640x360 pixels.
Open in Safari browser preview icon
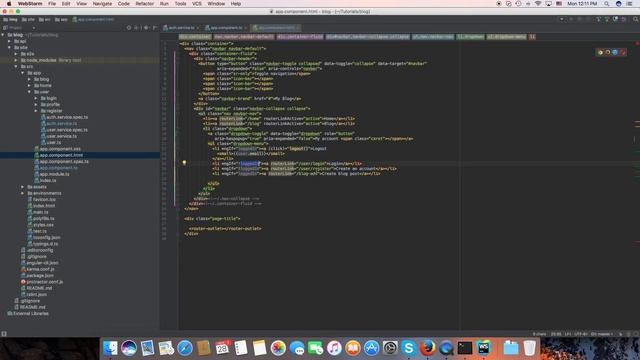point(615,52)
